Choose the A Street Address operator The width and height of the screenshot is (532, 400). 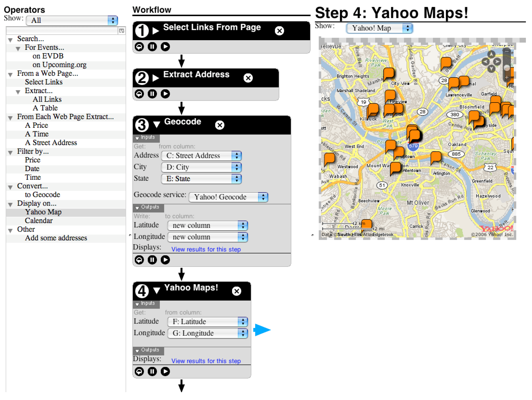click(x=51, y=143)
